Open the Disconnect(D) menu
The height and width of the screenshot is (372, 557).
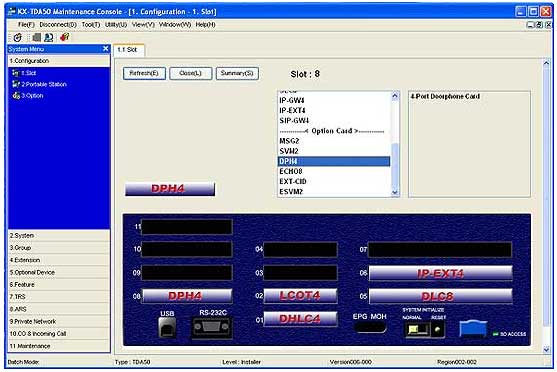58,25
